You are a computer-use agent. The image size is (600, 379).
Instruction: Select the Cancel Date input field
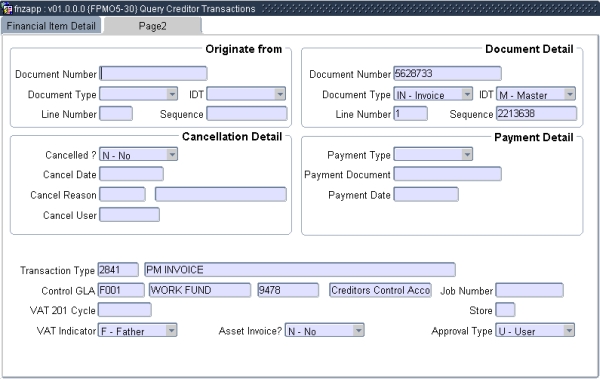(x=131, y=174)
